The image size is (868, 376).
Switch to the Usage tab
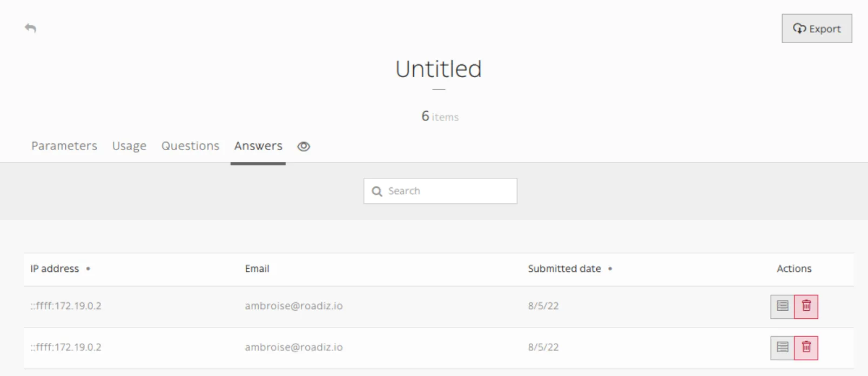tap(129, 146)
